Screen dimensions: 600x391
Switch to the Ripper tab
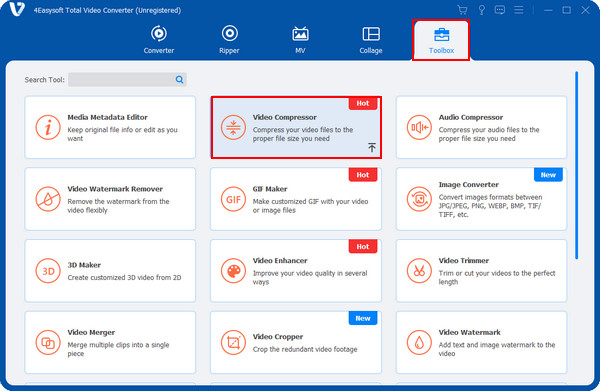(x=230, y=40)
